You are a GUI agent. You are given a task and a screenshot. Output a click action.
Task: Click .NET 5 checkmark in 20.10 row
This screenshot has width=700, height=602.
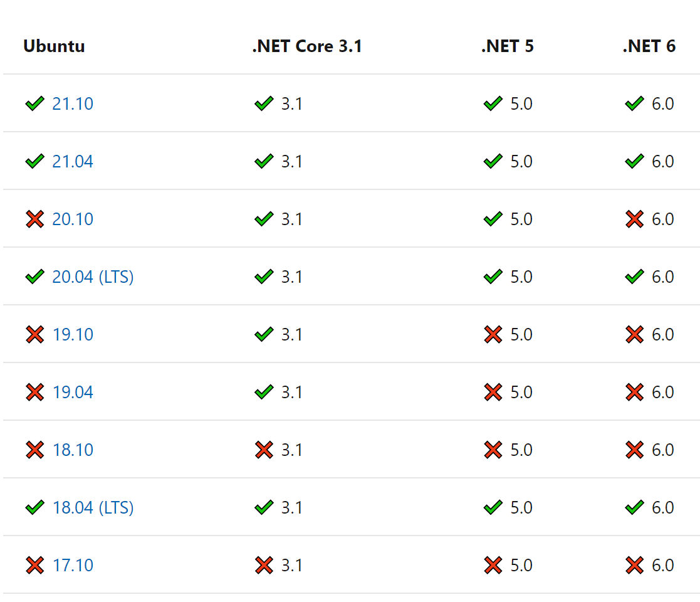coord(493,219)
